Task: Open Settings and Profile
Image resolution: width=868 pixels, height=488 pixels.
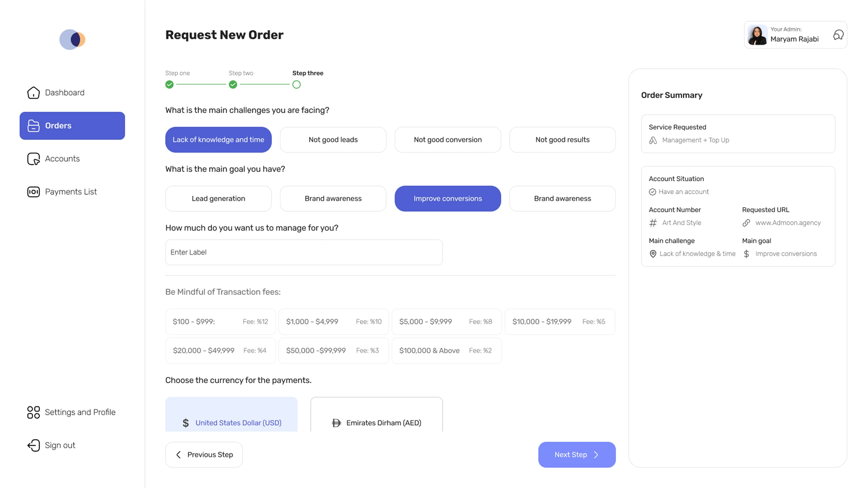Action: tap(72, 412)
